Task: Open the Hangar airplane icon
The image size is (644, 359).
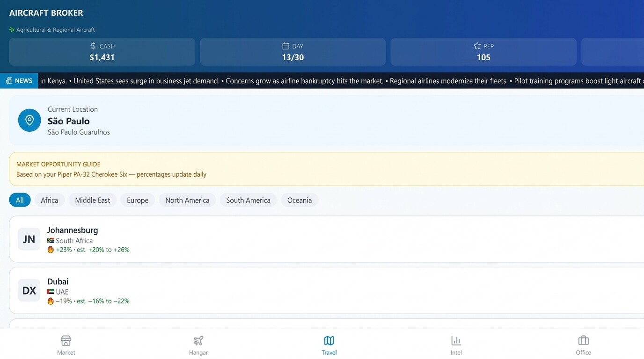Action: click(x=198, y=340)
